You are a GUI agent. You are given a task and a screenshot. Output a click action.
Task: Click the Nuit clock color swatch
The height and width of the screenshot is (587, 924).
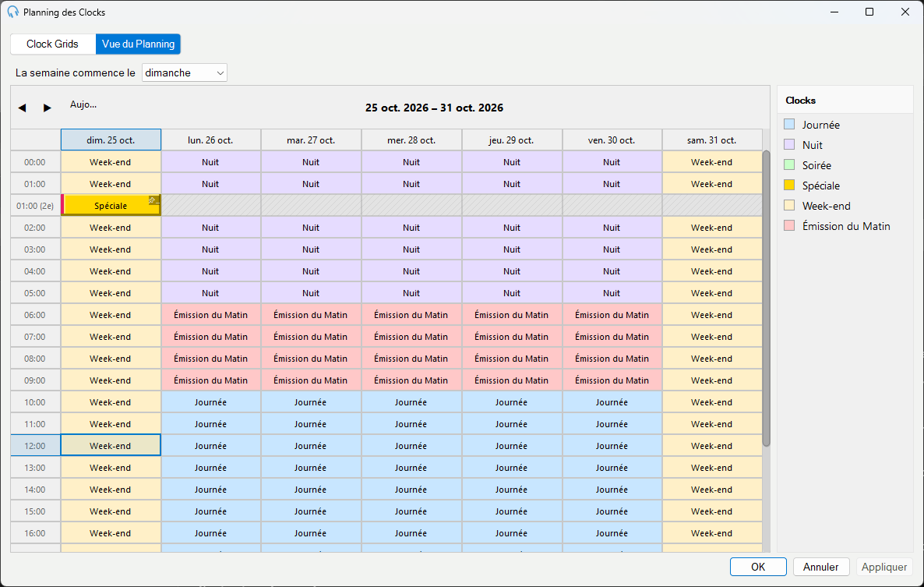point(789,144)
